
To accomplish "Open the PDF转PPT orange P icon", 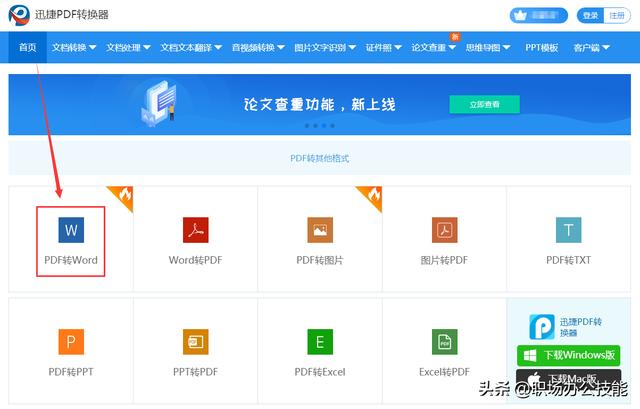I will pyautogui.click(x=71, y=342).
